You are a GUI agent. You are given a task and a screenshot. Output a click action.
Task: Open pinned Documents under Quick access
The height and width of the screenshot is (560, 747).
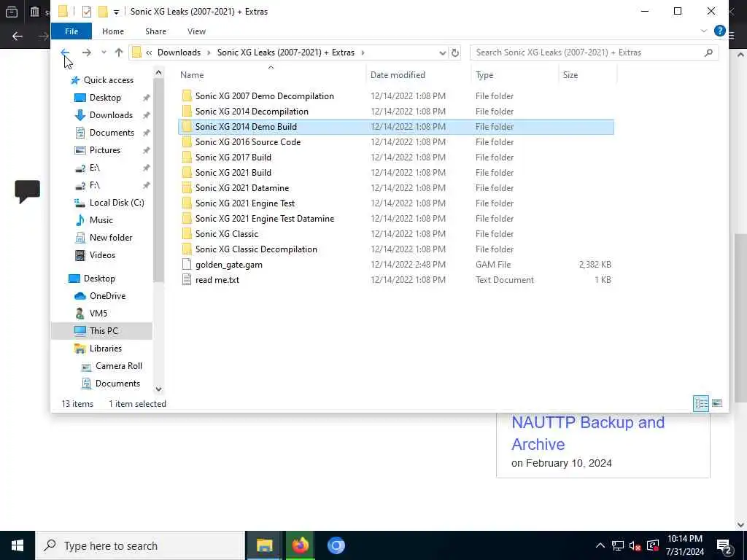click(x=112, y=133)
